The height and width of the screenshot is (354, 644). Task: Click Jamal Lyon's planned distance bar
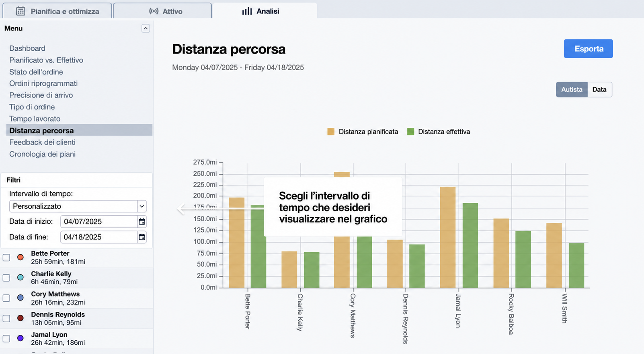[x=448, y=237]
